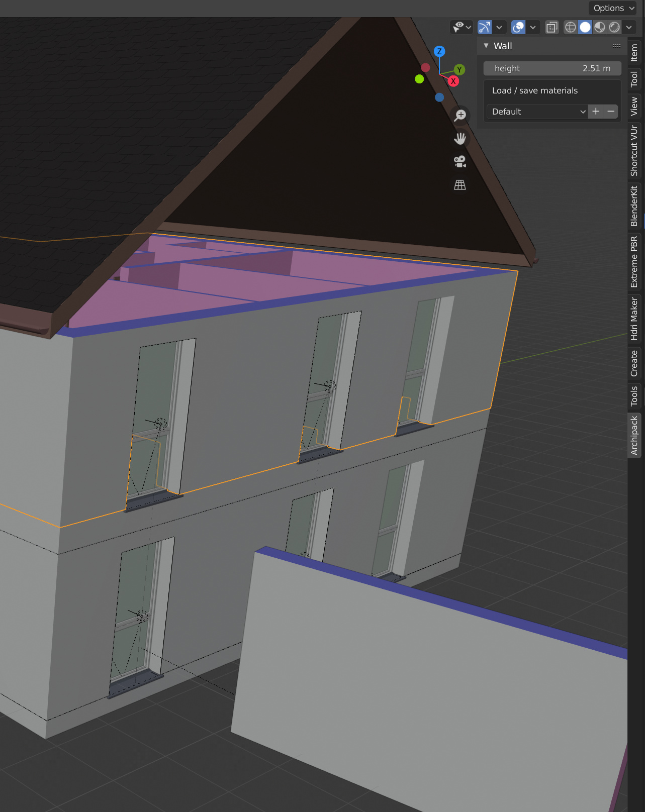645x812 pixels.
Task: Open the Options dropdown in the header
Action: tap(614, 8)
